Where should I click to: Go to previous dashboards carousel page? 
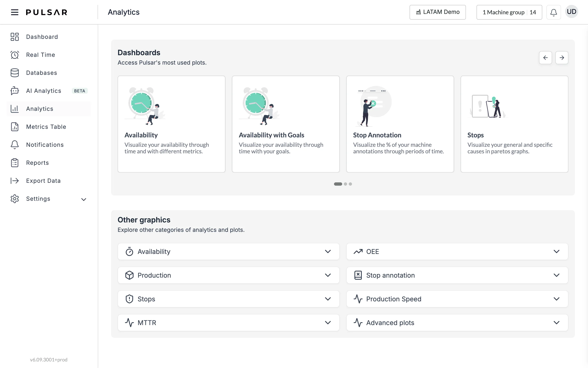point(545,58)
